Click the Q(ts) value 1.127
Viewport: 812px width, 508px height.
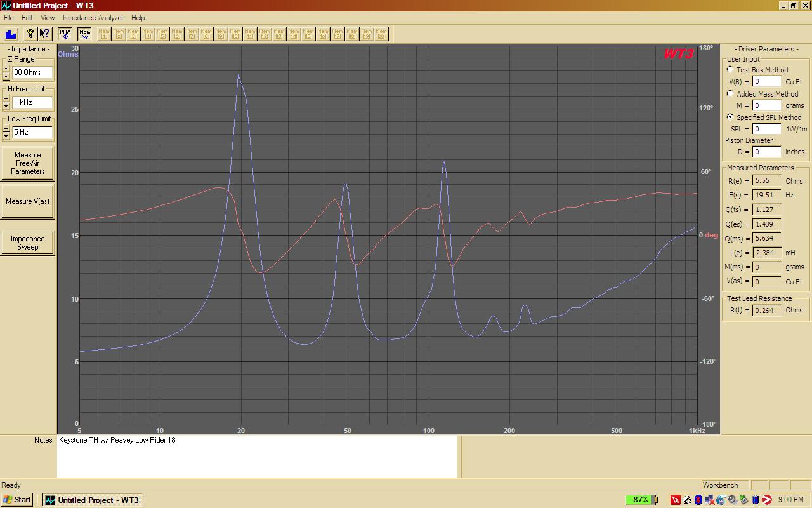[x=767, y=210]
